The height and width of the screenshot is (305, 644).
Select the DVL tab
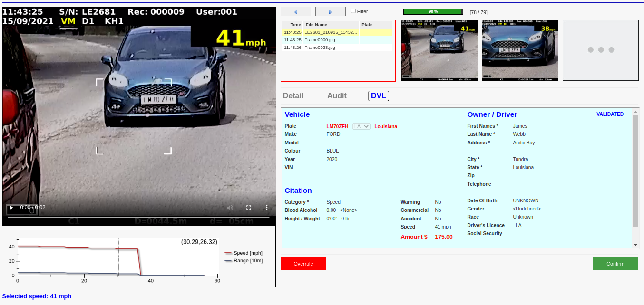[x=378, y=96]
